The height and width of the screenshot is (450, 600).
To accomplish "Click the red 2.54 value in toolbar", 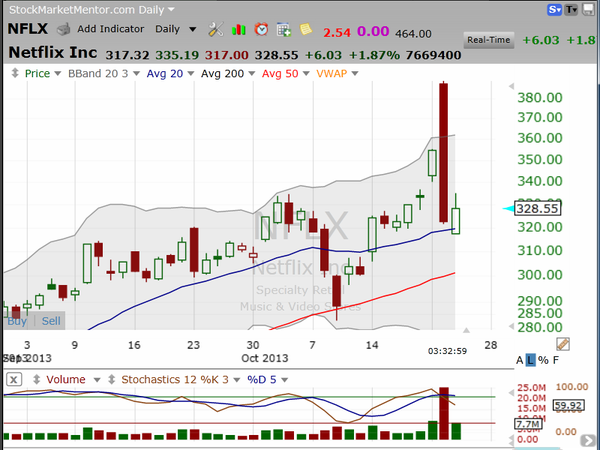I will [x=337, y=33].
